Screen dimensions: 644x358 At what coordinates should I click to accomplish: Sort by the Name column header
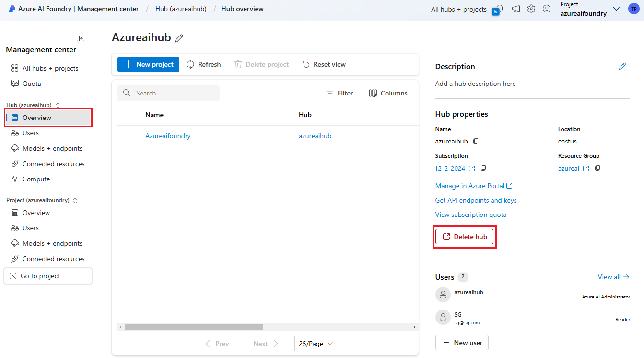click(x=154, y=115)
